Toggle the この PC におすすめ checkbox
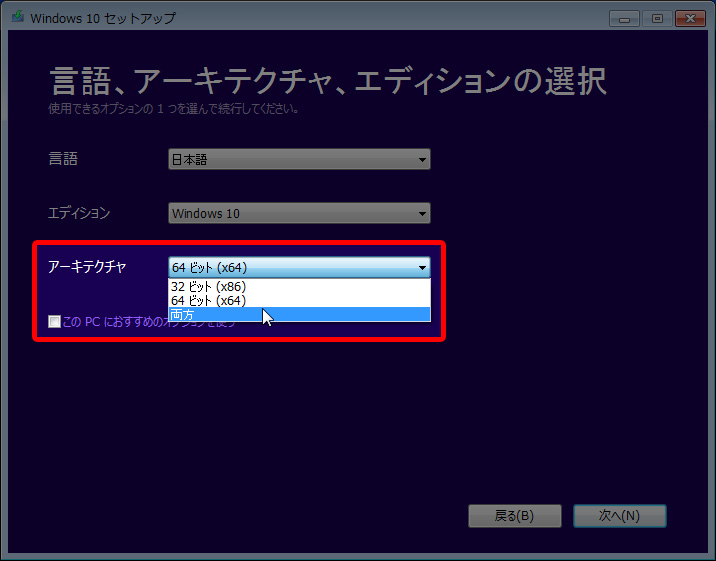716x561 pixels. point(54,322)
